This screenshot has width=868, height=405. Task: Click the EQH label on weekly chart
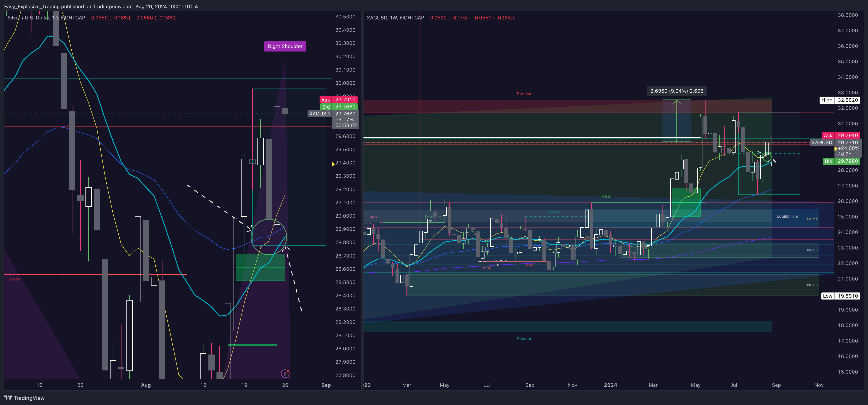(373, 217)
